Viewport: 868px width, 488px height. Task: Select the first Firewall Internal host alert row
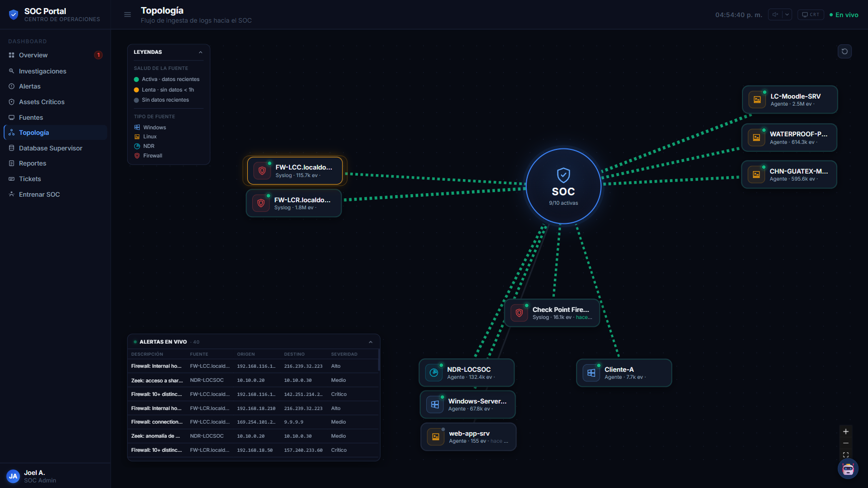[253, 366]
